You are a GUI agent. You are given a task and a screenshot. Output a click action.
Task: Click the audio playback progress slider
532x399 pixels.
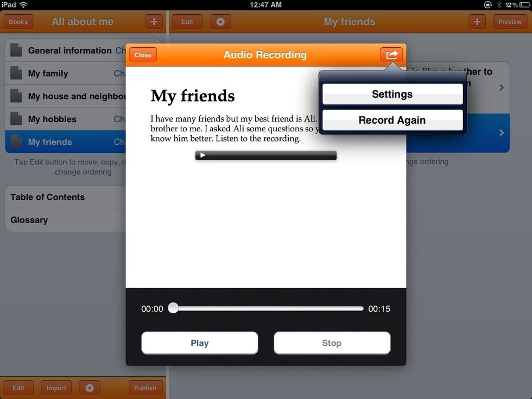173,308
